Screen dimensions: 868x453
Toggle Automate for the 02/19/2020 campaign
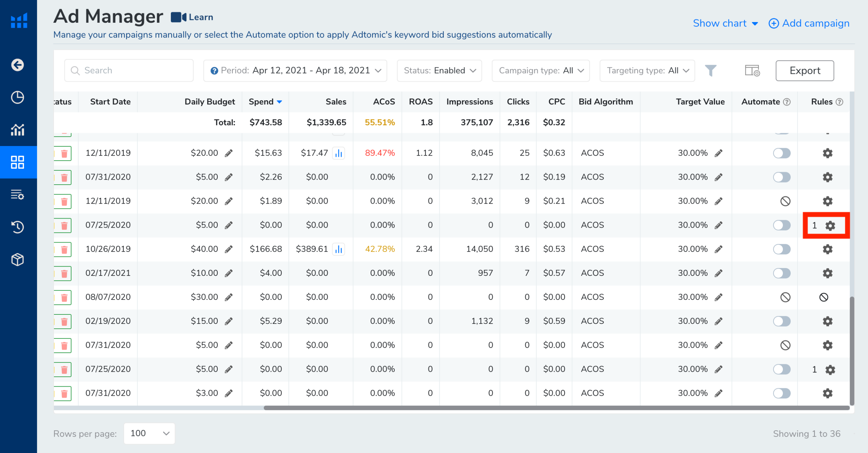click(782, 321)
